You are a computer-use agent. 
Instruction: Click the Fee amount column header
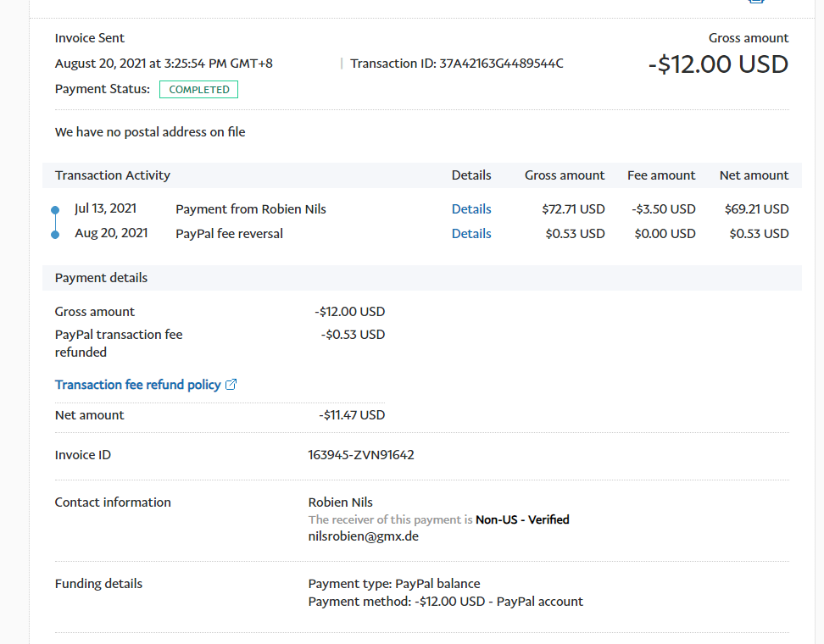click(x=661, y=175)
